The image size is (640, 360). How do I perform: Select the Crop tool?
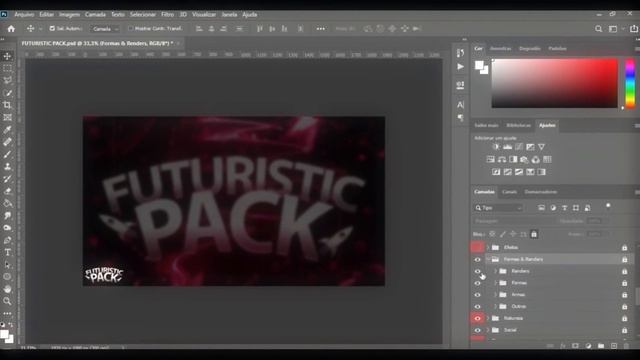(x=7, y=105)
